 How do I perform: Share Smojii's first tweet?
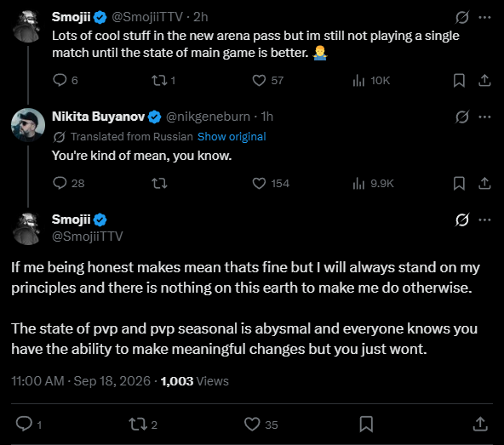pos(484,80)
